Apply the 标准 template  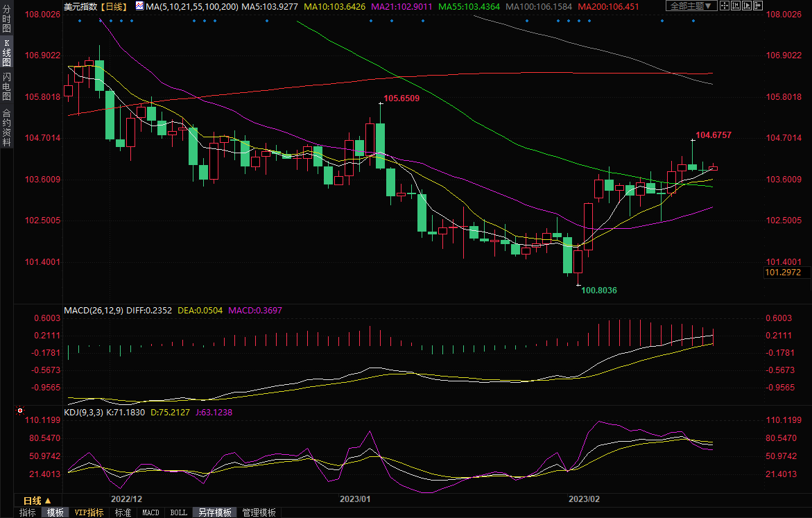(123, 512)
